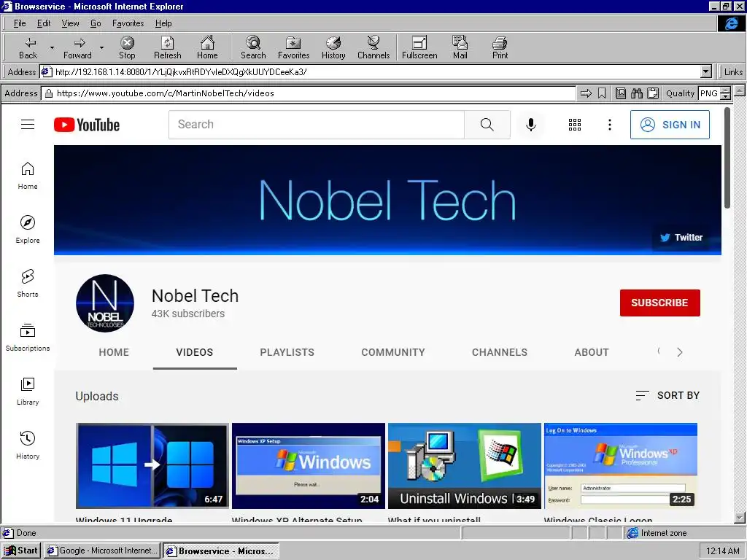Click the Browservice bookmark flag icon
The image size is (747, 560).
(602, 93)
